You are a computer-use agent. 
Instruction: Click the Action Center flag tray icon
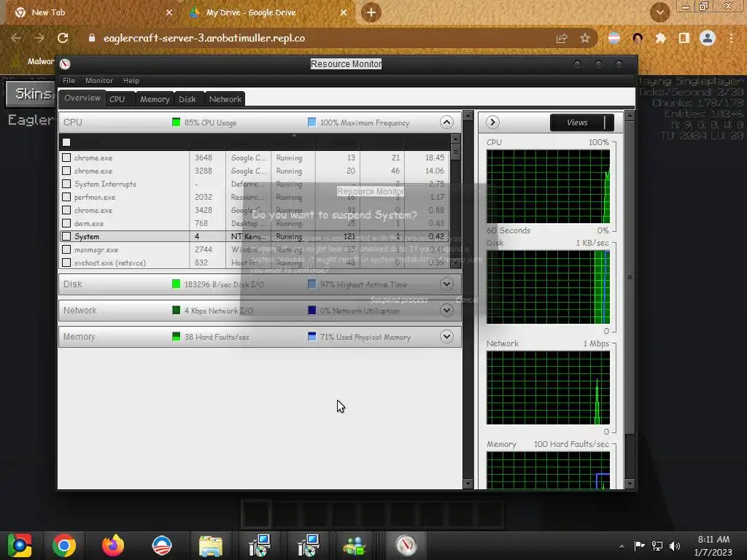coord(639,545)
